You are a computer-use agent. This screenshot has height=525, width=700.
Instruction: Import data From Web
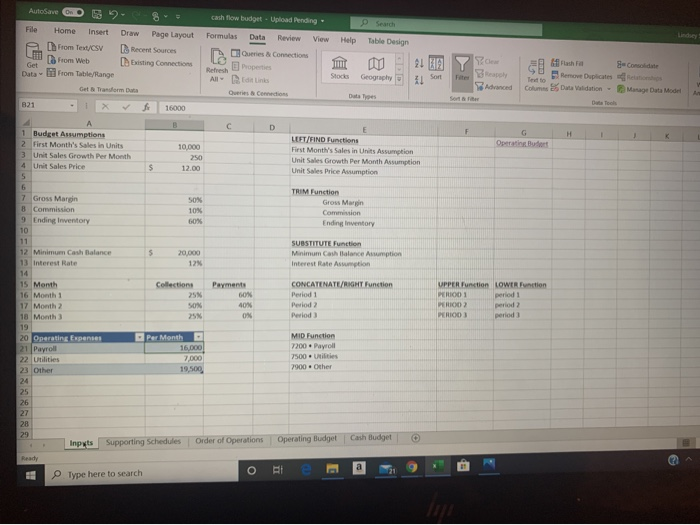coord(68,60)
